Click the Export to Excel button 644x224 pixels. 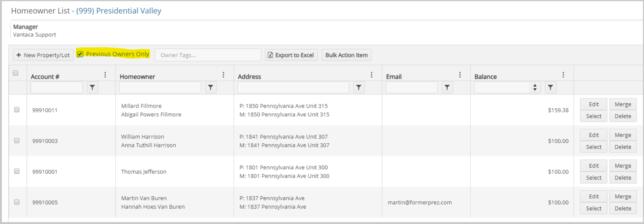pyautogui.click(x=291, y=55)
